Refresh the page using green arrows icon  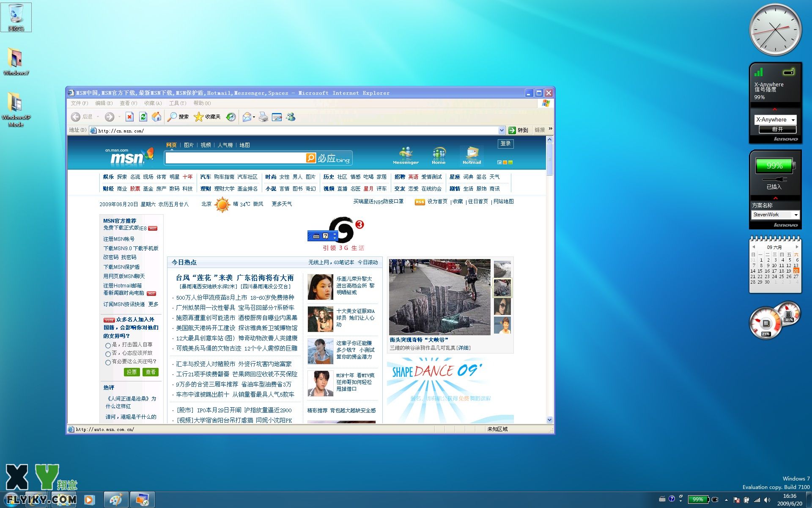(143, 117)
